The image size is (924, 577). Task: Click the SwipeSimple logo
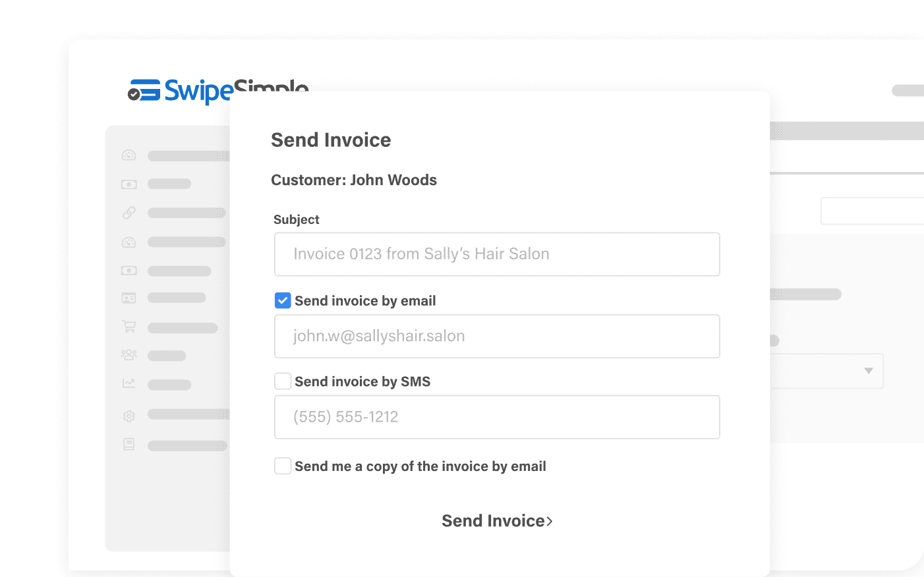pos(217,90)
